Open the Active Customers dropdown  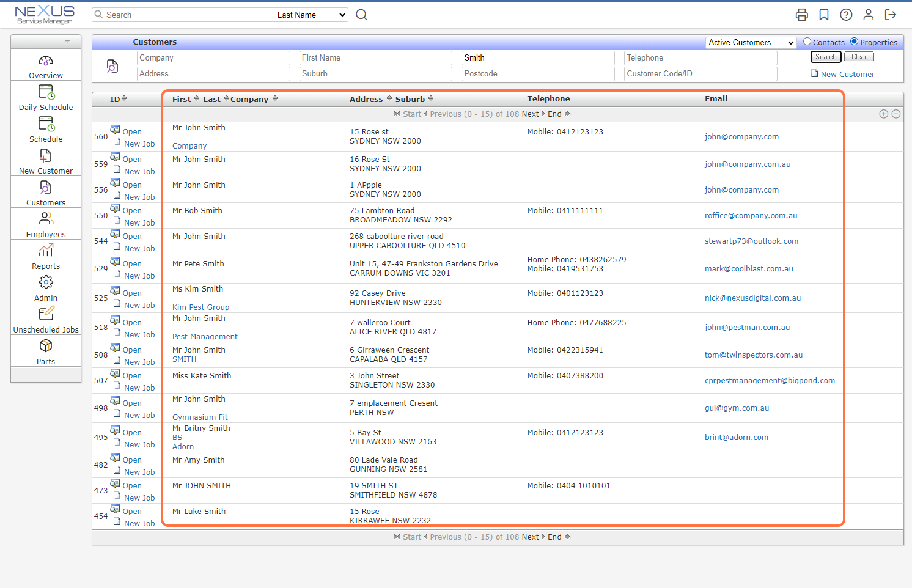point(750,42)
